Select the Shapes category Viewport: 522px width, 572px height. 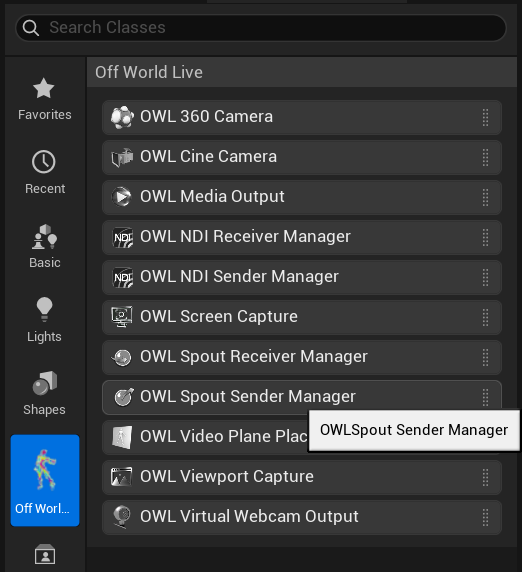45,394
